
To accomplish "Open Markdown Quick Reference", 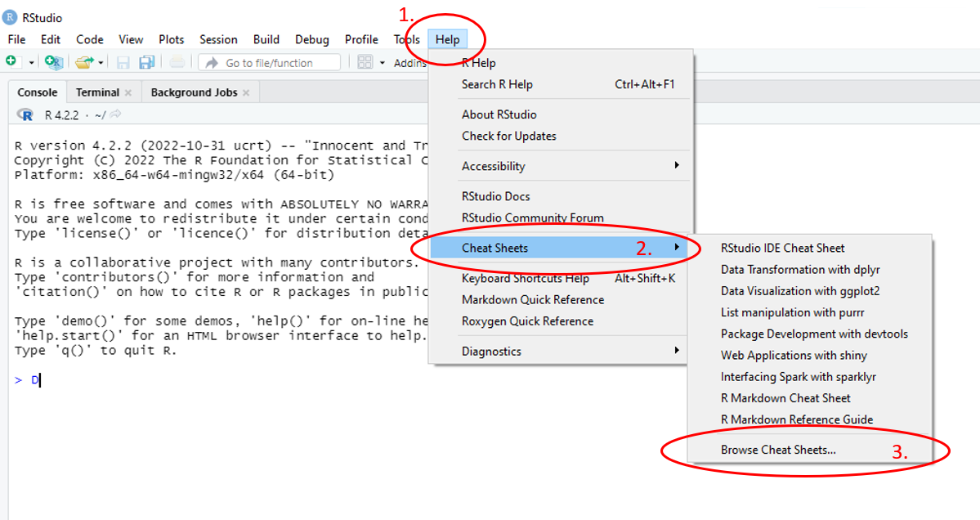I will pyautogui.click(x=561, y=299).
